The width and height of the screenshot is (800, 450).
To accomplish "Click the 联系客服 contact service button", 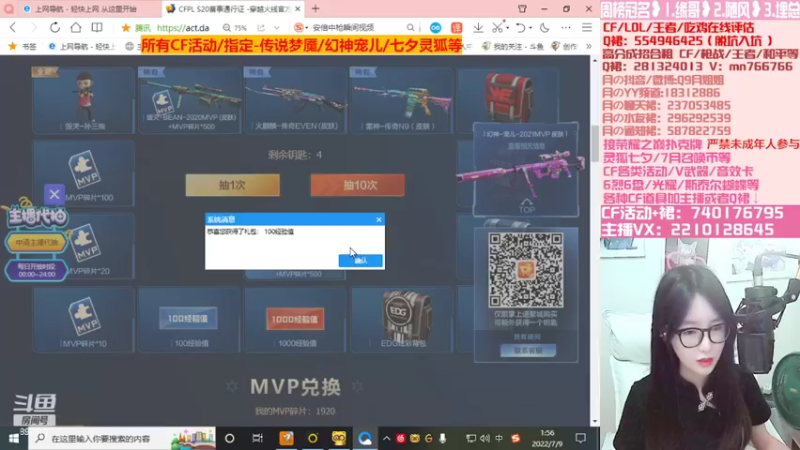I will (x=528, y=351).
